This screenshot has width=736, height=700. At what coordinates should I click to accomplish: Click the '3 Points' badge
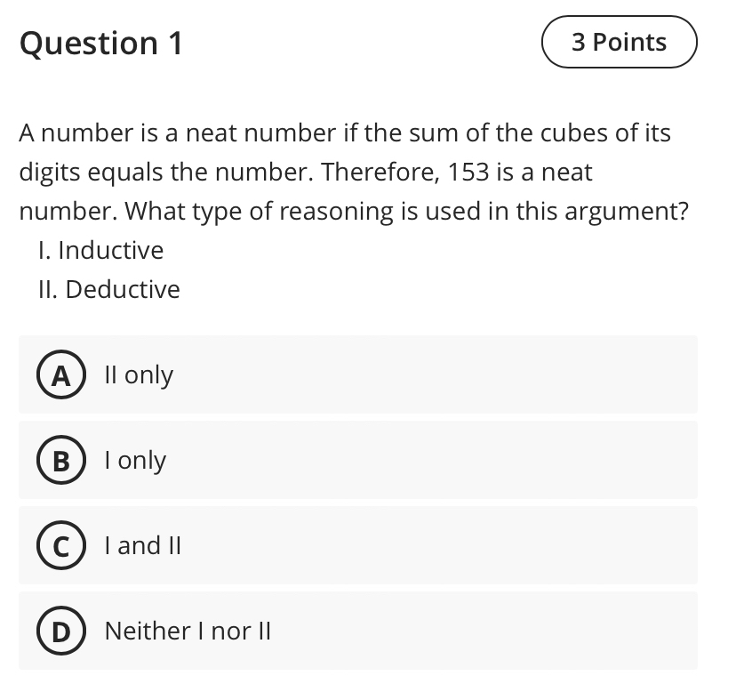click(x=619, y=41)
